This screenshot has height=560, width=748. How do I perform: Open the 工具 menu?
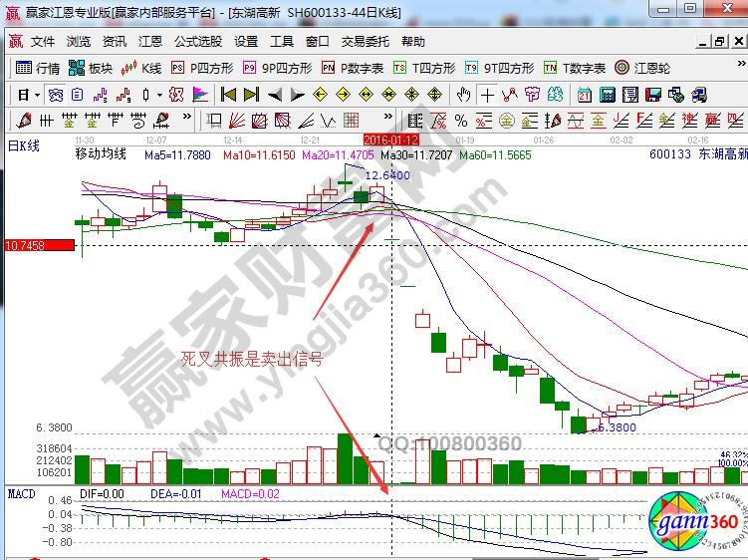pos(282,42)
